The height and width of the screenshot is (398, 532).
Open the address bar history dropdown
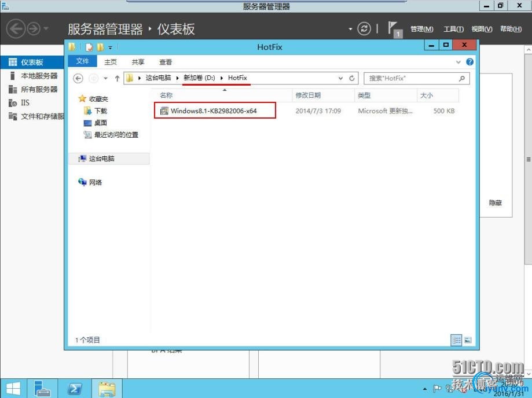click(340, 78)
